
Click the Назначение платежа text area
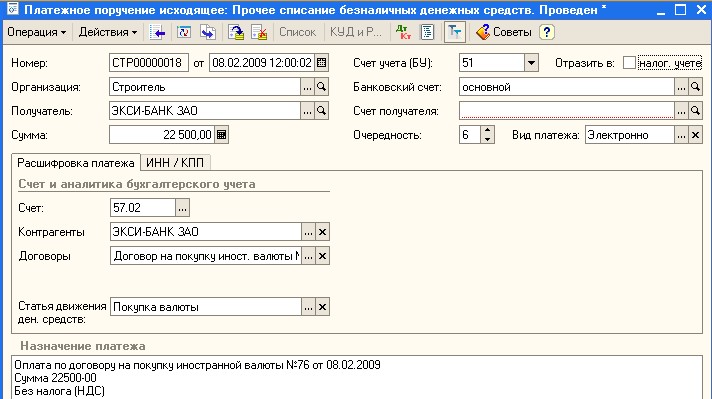(356, 378)
